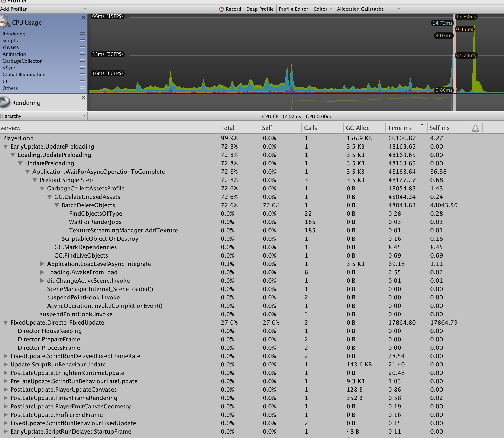Sort by Self ms column header

click(x=448, y=128)
